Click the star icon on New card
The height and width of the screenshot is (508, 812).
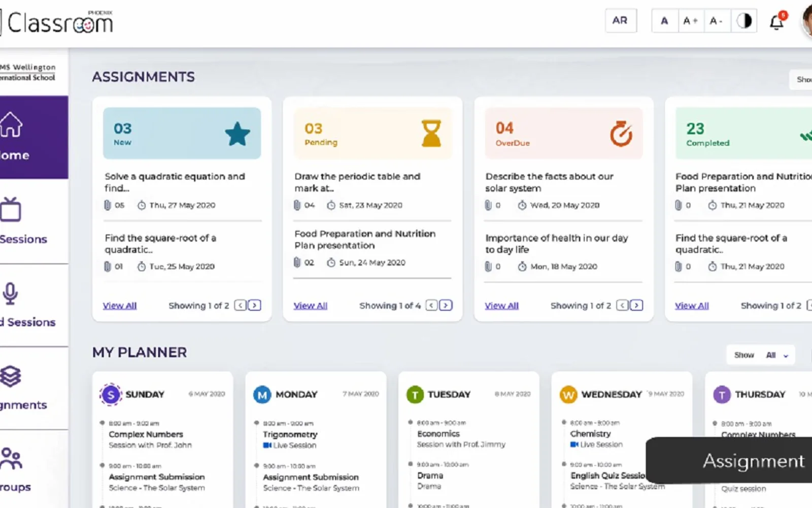[238, 134]
